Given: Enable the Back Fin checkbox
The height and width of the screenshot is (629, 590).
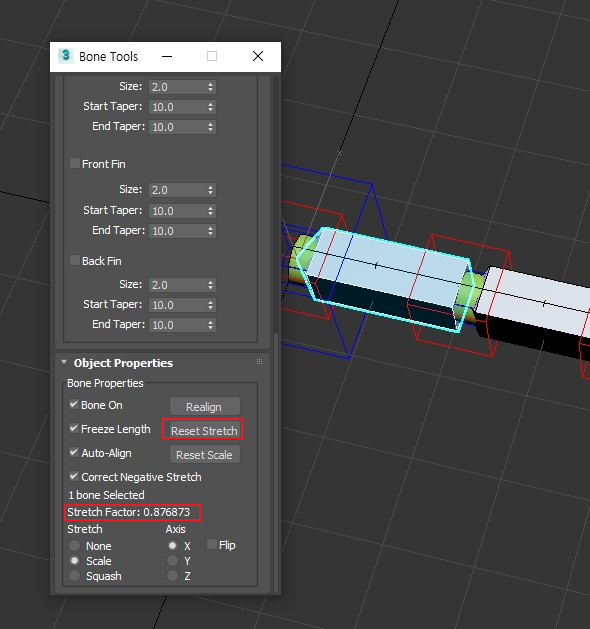Looking at the screenshot, I should (x=74, y=260).
